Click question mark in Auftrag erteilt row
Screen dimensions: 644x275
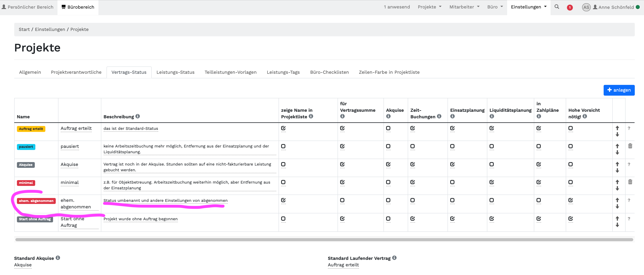pyautogui.click(x=629, y=128)
